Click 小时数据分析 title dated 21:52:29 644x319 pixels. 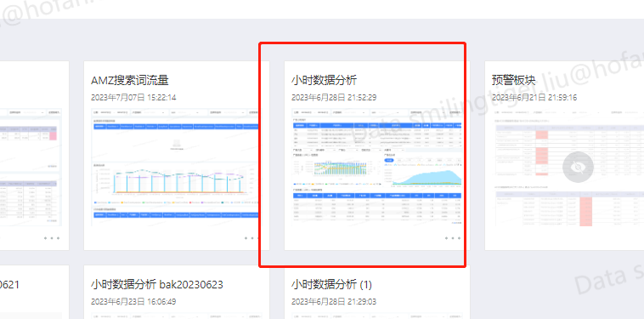[x=324, y=80]
